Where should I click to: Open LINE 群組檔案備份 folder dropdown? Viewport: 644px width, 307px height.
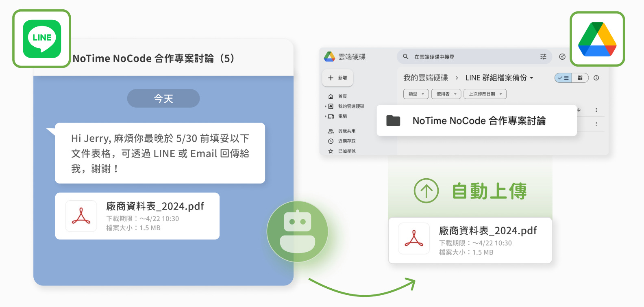[499, 78]
